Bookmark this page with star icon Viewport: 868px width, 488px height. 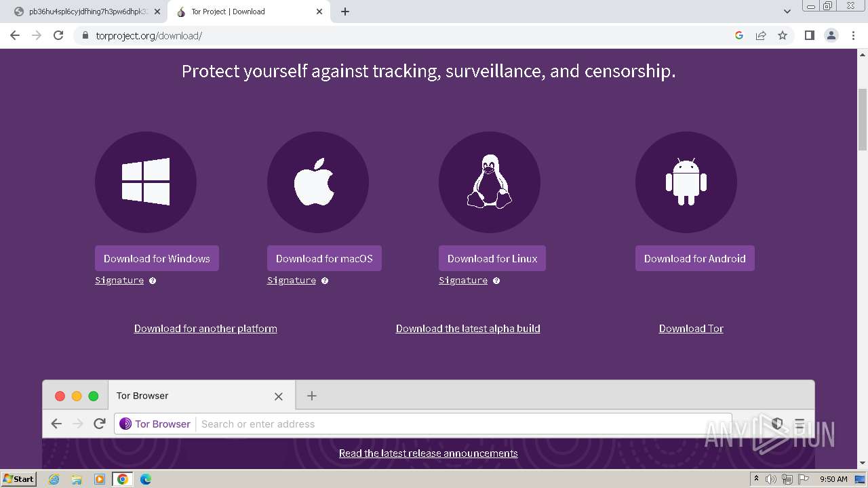point(783,35)
